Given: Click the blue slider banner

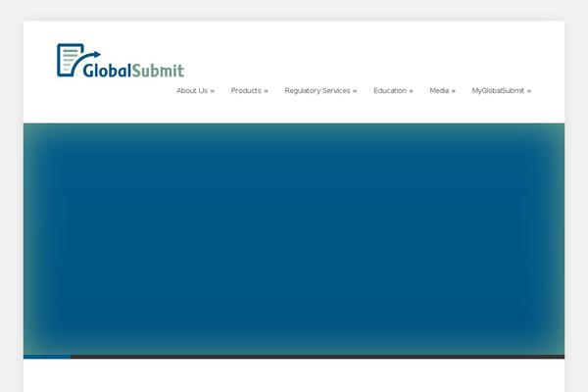Looking at the screenshot, I should (x=294, y=238).
